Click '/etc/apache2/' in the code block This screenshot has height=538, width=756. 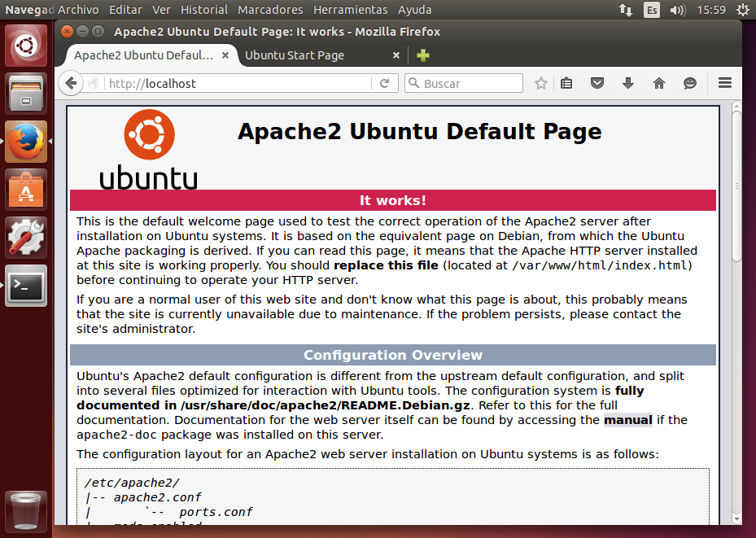tap(132, 483)
